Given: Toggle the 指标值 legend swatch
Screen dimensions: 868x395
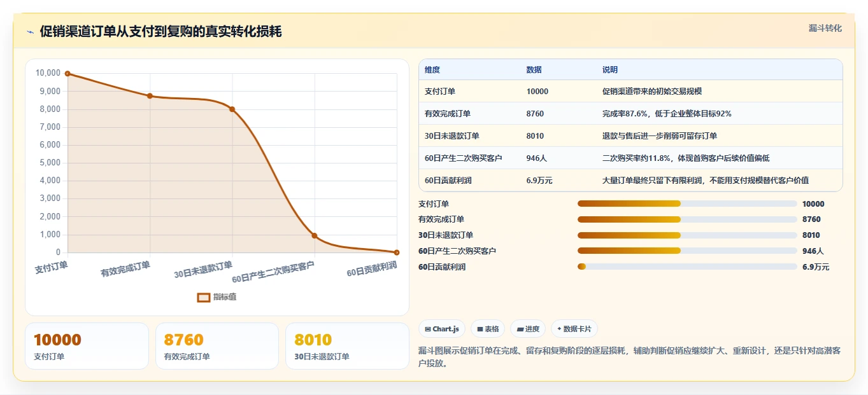Looking at the screenshot, I should pyautogui.click(x=204, y=297).
